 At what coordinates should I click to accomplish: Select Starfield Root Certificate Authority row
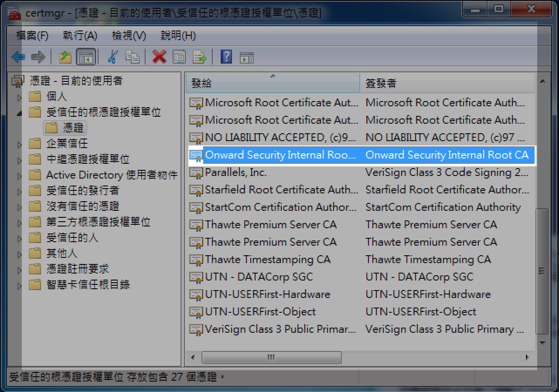[x=361, y=190]
